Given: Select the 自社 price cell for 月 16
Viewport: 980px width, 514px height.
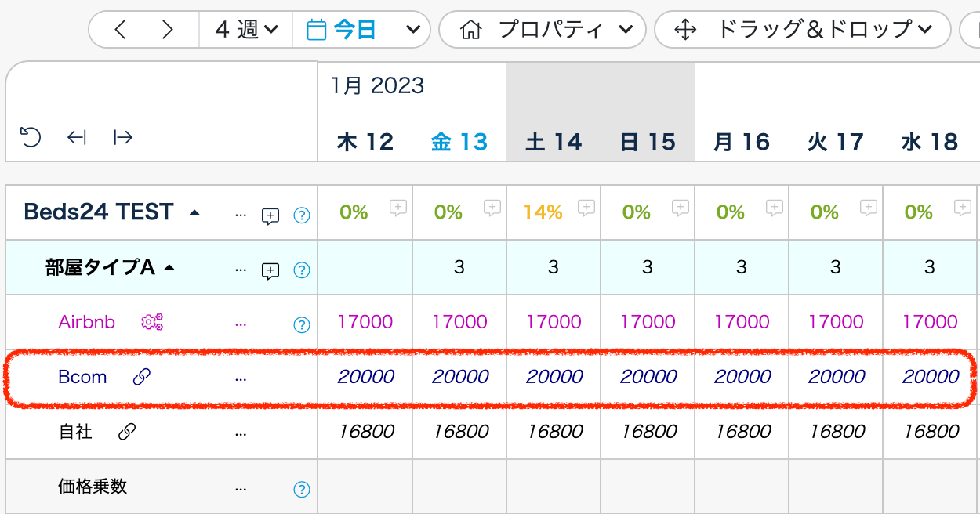Looking at the screenshot, I should pos(742,432).
